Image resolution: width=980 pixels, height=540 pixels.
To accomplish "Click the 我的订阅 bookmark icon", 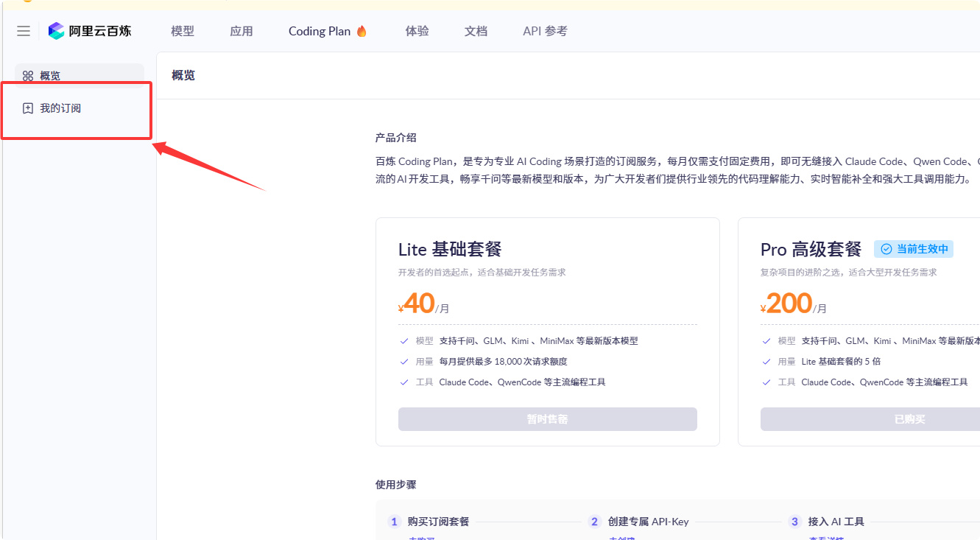I will [x=28, y=108].
